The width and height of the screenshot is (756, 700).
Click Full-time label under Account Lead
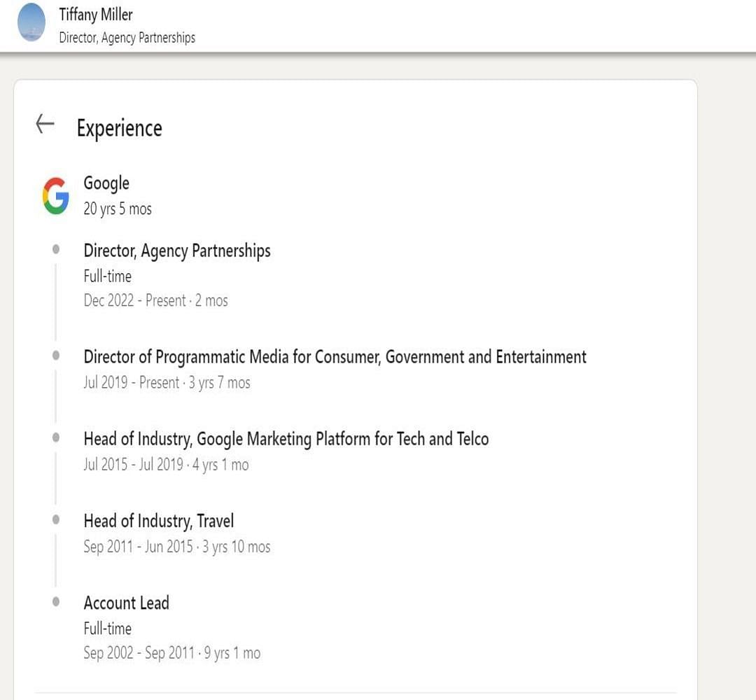pos(108,629)
